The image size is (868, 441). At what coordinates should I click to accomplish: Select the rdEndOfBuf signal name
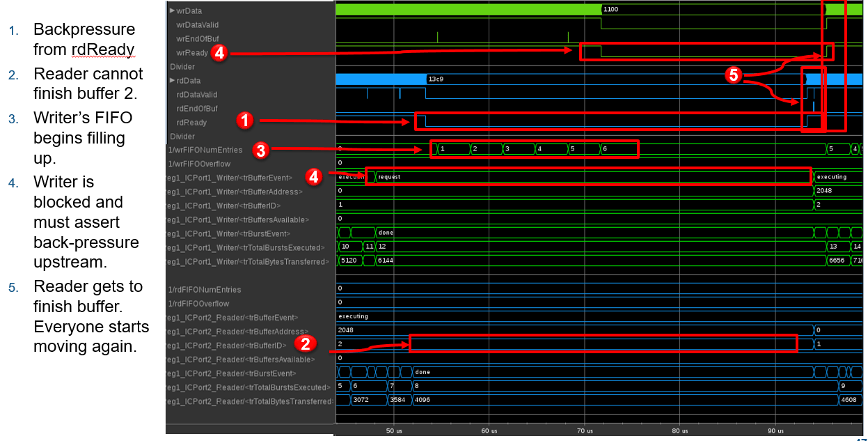click(196, 109)
